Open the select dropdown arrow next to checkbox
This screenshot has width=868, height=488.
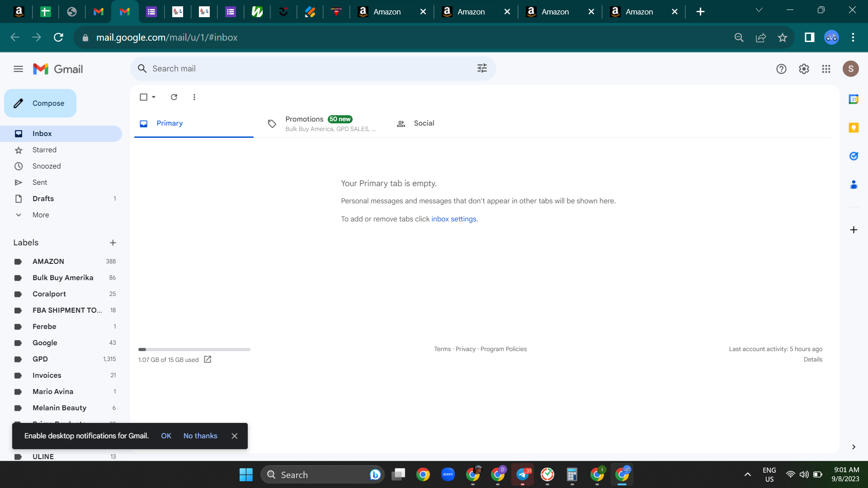point(154,97)
